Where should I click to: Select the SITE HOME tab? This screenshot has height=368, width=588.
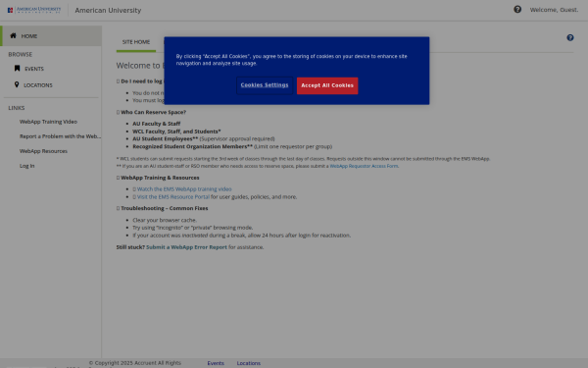[136, 41]
